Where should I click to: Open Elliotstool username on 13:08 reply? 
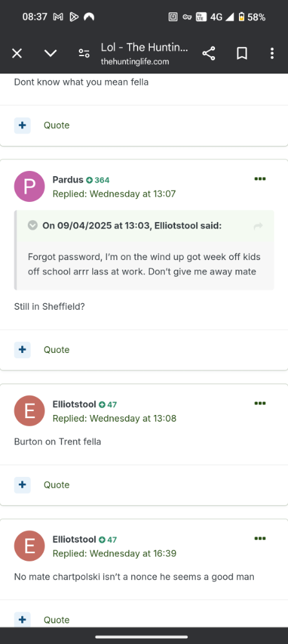[x=74, y=404]
